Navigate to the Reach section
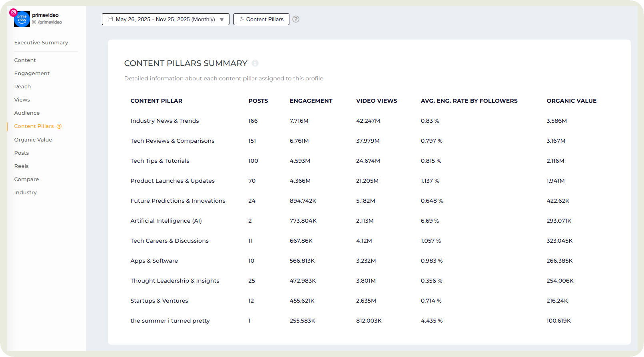644x357 pixels. pos(22,86)
